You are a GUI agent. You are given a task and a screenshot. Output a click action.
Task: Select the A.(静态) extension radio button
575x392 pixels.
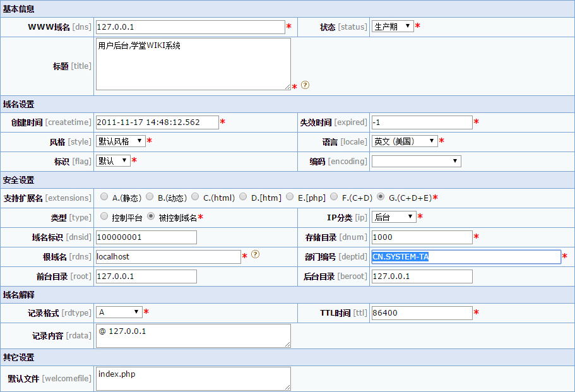(105, 197)
